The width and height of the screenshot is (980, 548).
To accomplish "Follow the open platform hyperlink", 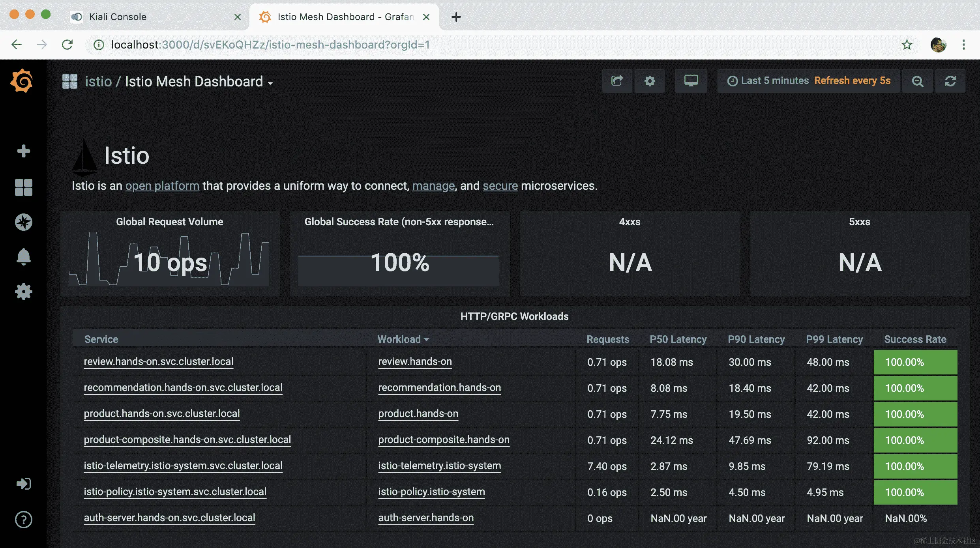I will 162,186.
